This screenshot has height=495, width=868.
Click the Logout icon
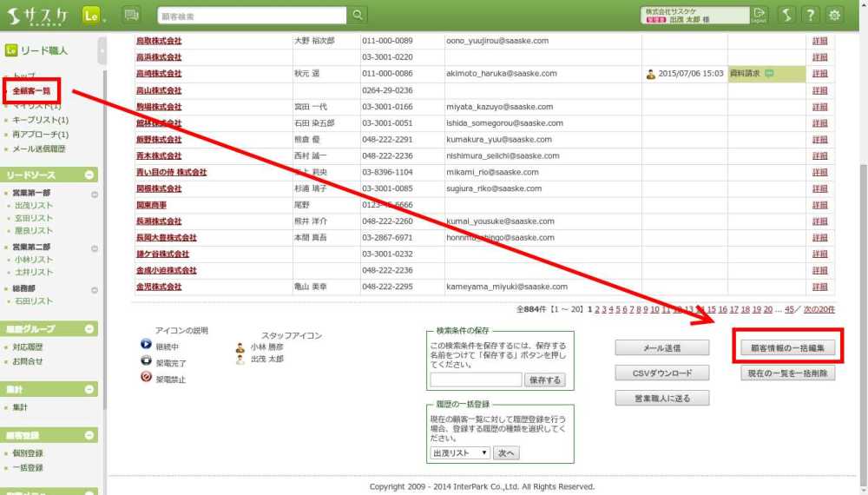tap(760, 15)
